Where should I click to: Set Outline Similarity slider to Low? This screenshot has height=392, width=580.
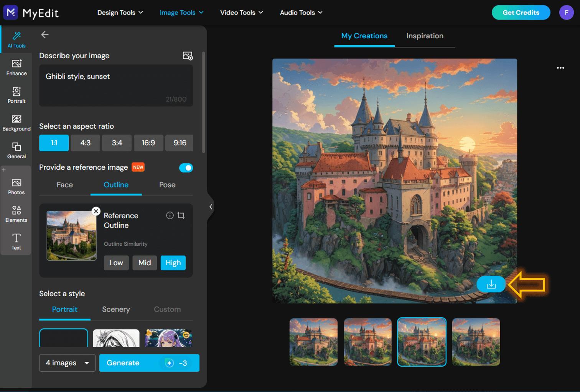click(x=116, y=262)
